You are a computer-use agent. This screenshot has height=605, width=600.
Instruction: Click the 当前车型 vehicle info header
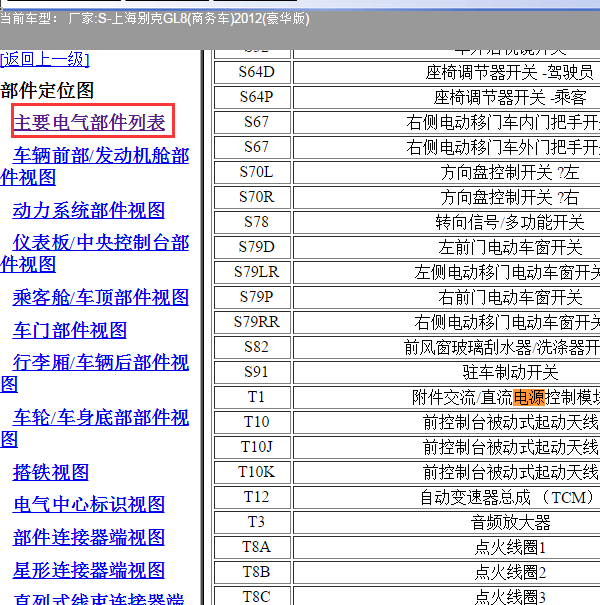click(155, 19)
